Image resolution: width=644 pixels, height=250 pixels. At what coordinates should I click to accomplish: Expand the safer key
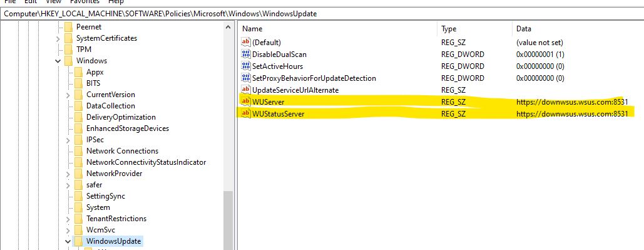(68, 185)
